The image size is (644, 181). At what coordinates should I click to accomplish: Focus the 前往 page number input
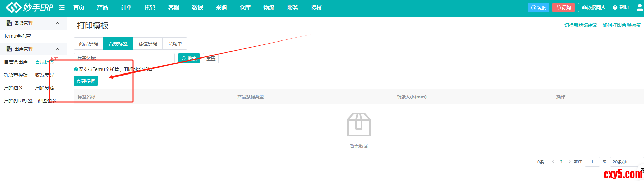(x=592, y=162)
